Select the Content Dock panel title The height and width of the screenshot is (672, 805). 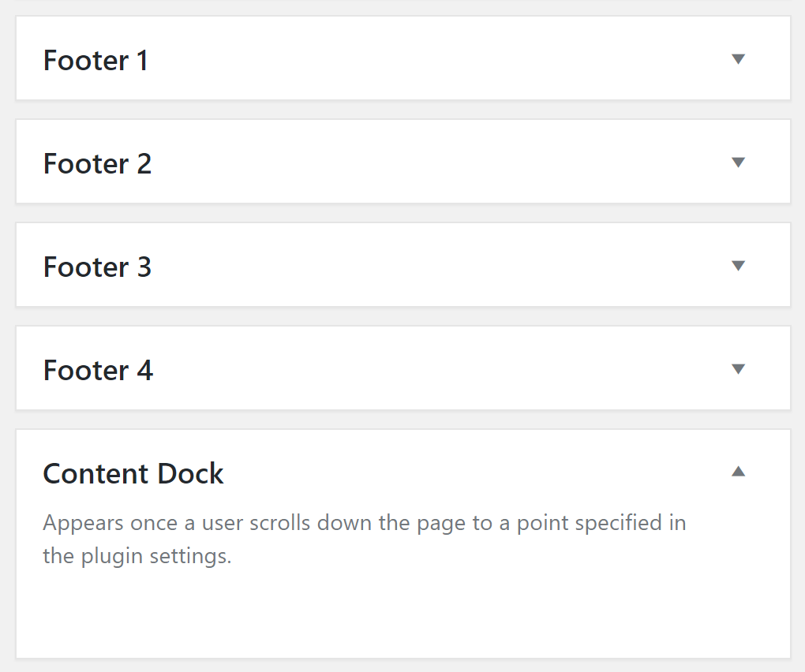[x=133, y=472]
